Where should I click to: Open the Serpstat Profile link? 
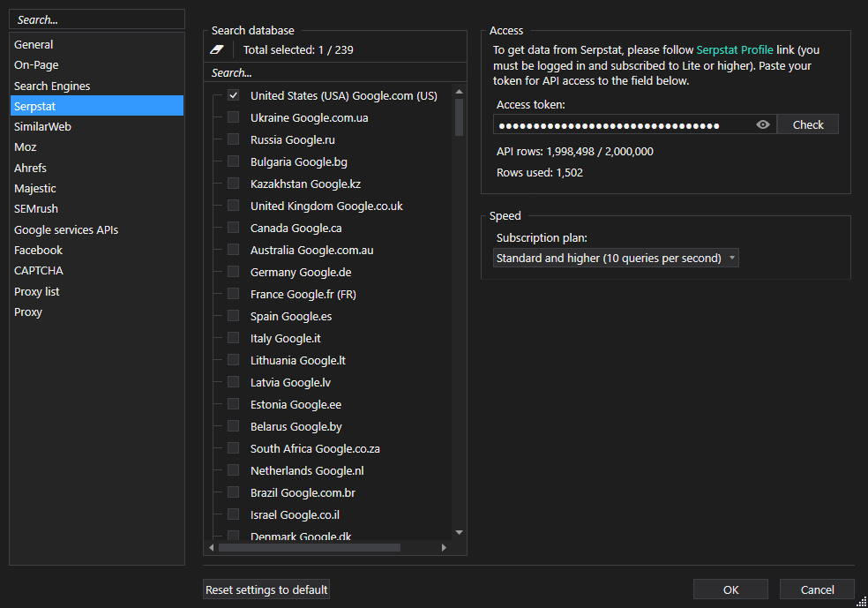(x=735, y=49)
